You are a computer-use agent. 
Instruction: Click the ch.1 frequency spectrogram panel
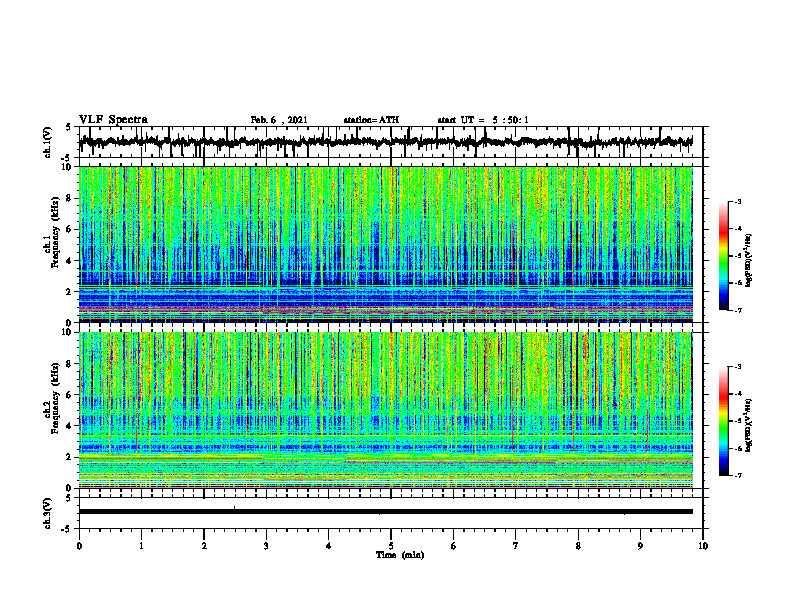coord(386,244)
